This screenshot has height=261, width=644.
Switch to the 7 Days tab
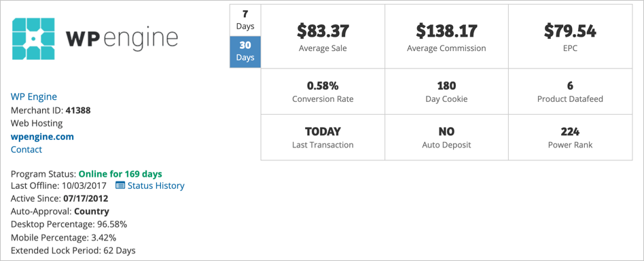[245, 20]
